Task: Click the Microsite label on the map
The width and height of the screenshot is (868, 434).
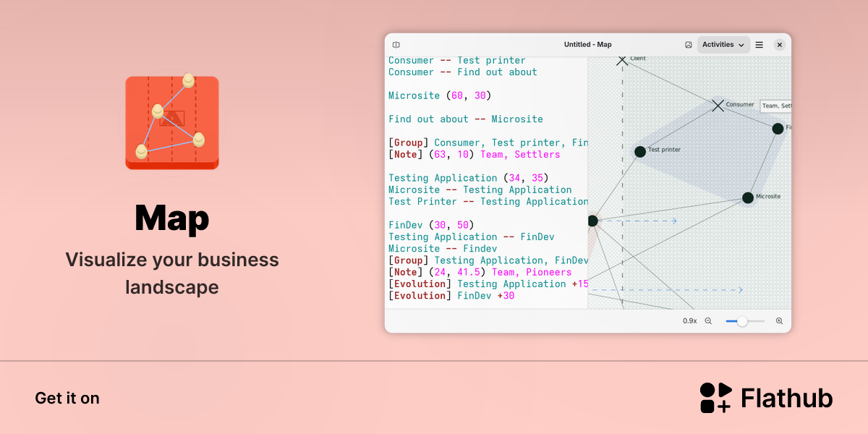Action: pos(768,196)
